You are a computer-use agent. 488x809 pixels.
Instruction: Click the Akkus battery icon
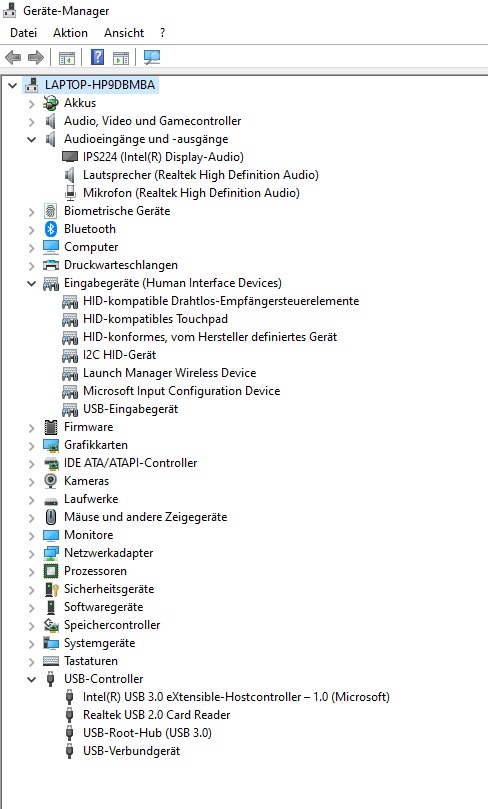click(51, 103)
